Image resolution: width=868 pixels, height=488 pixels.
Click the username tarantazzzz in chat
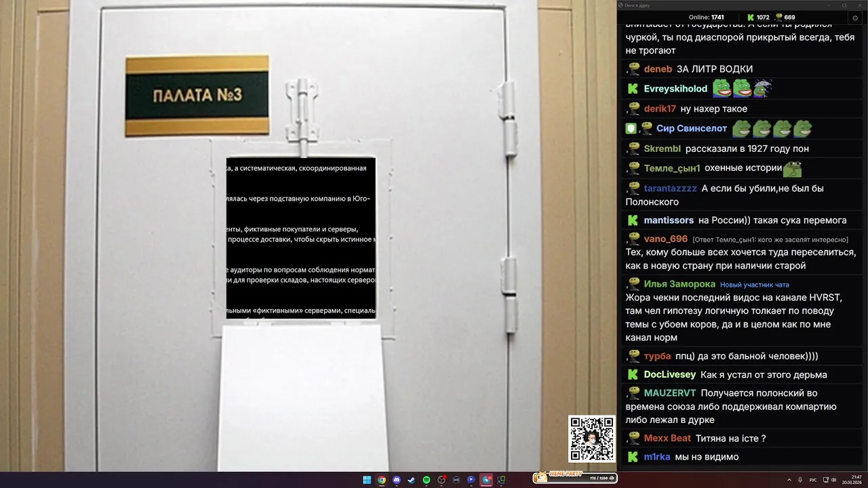click(670, 188)
